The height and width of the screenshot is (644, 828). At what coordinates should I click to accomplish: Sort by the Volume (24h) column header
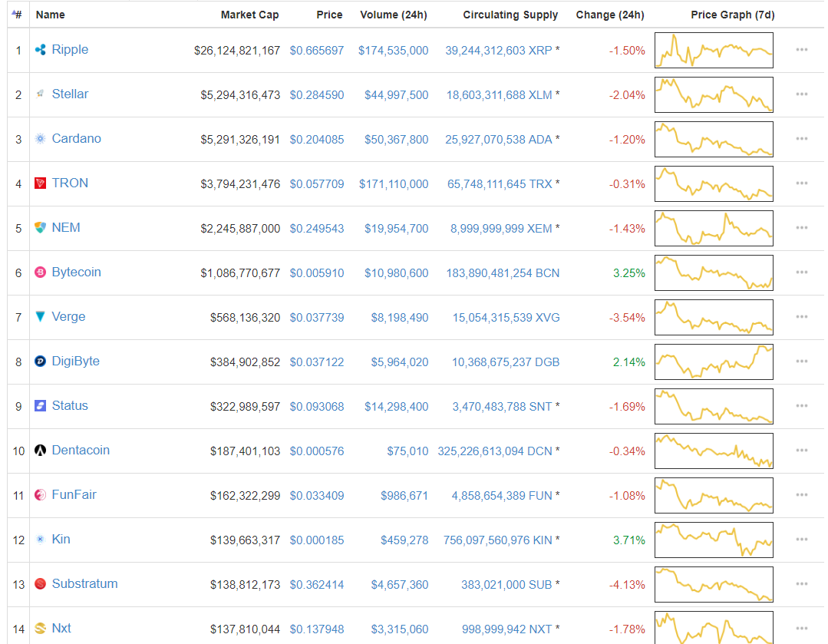394,15
